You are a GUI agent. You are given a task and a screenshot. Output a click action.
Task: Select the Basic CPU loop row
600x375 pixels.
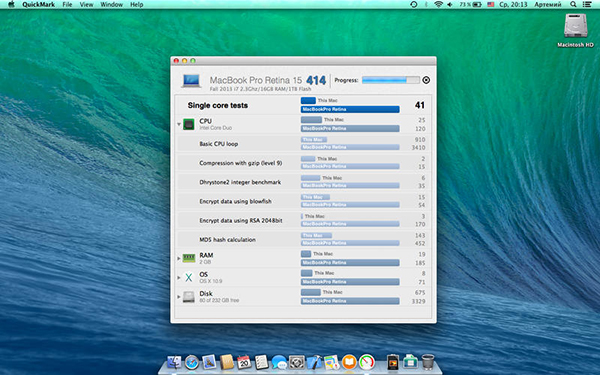point(303,144)
